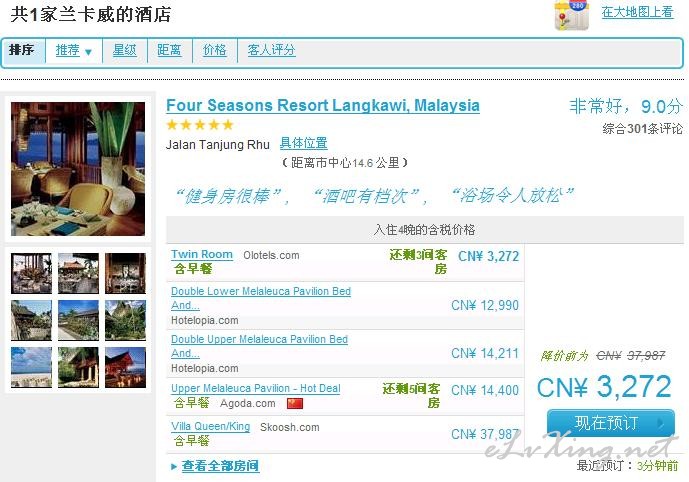The width and height of the screenshot is (689, 482).
Task: Click the triangle icon before 查看全部房间
Action: pyautogui.click(x=174, y=467)
